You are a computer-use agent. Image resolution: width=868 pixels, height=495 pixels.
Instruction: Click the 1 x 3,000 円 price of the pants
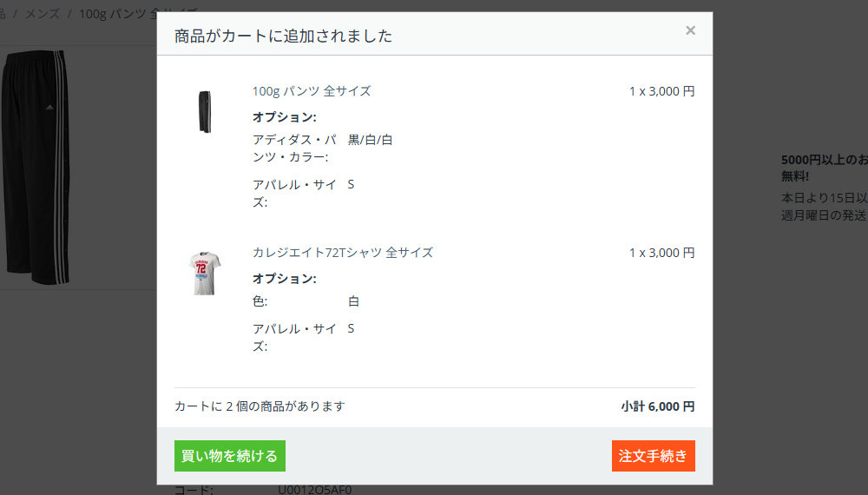click(661, 91)
